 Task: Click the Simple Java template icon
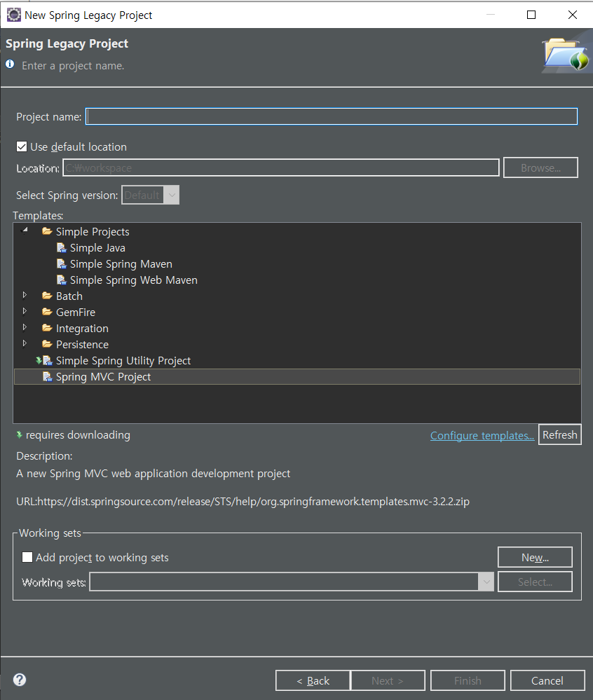62,248
